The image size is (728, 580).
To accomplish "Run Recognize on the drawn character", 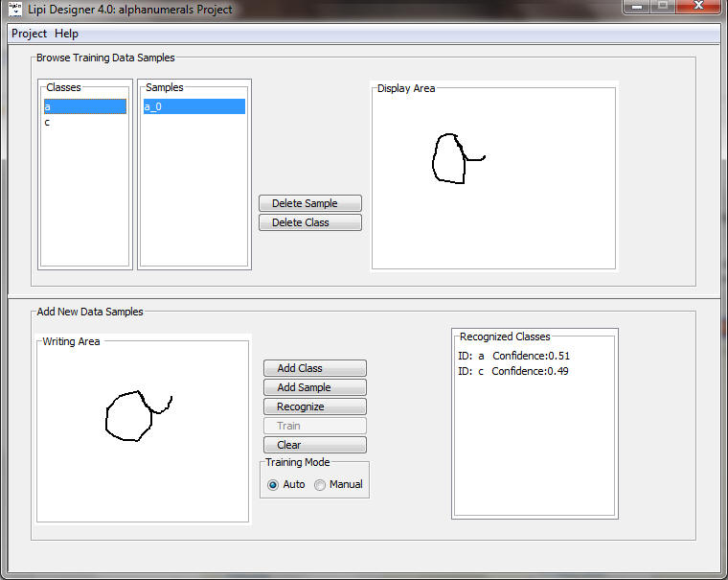I will [x=314, y=406].
